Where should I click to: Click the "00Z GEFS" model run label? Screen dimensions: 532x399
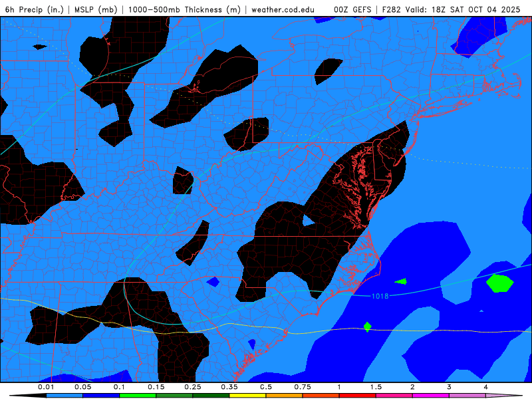tap(352, 9)
